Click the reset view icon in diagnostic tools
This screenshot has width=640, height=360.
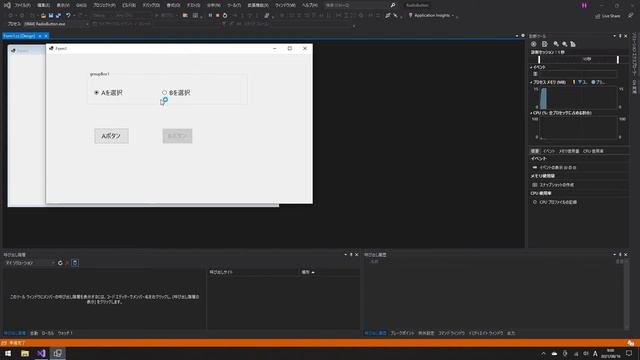pos(573,44)
